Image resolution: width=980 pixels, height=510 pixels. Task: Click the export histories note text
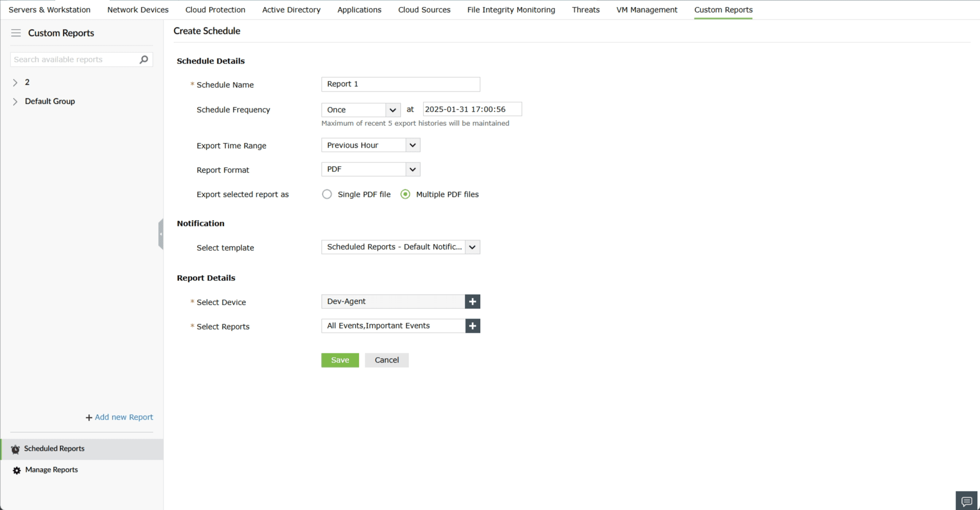pos(415,123)
